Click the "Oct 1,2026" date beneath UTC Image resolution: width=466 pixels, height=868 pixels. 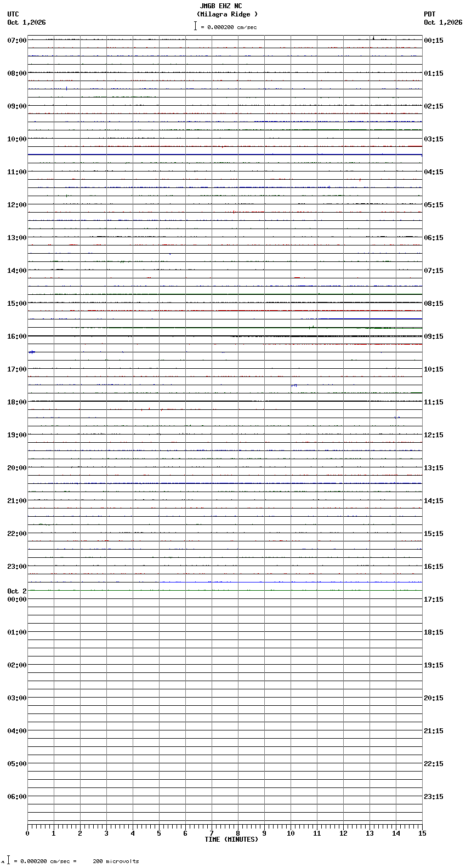tap(27, 22)
